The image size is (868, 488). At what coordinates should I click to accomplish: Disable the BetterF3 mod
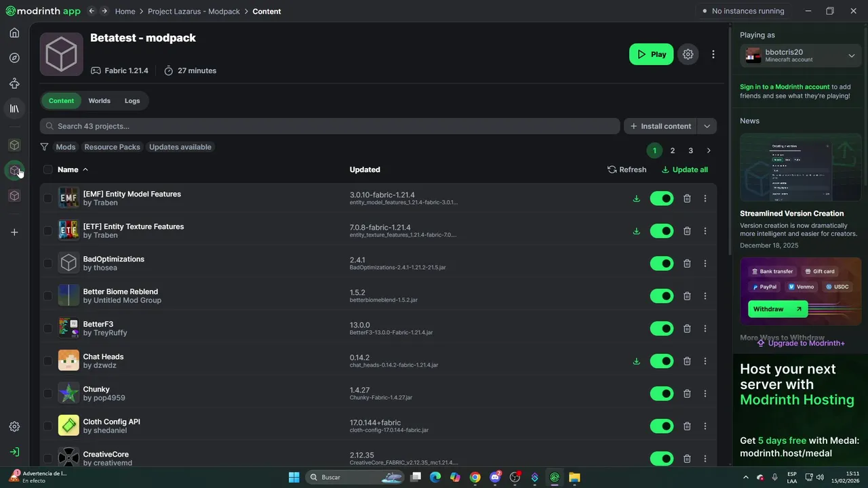pos(662,329)
